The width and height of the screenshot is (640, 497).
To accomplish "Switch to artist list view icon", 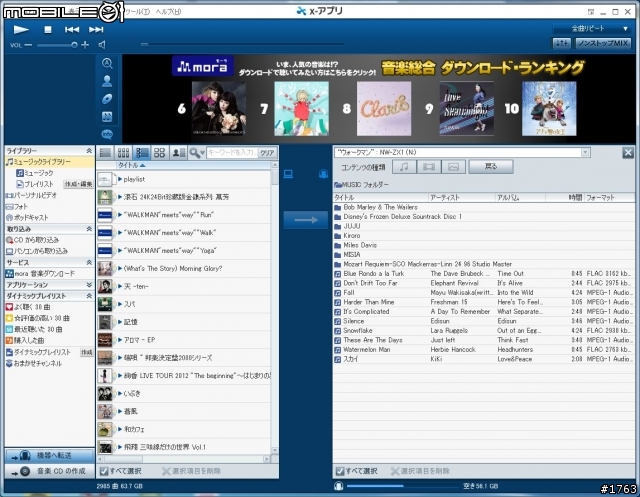I will tap(178, 153).
